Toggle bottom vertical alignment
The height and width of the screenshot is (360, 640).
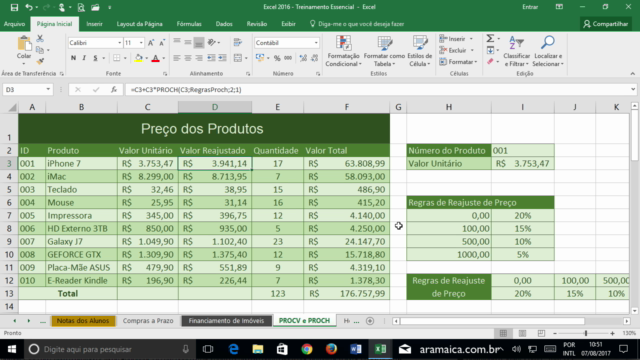(x=199, y=42)
